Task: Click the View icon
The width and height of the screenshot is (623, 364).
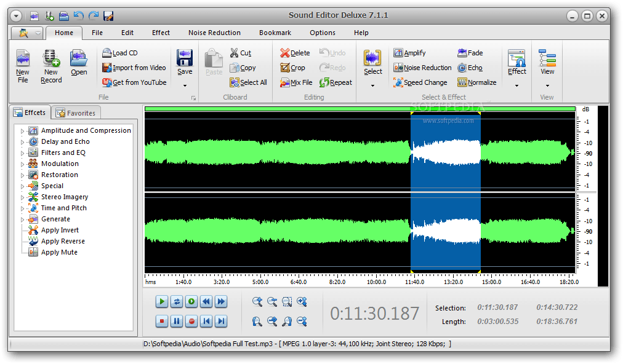Action: coord(547,58)
